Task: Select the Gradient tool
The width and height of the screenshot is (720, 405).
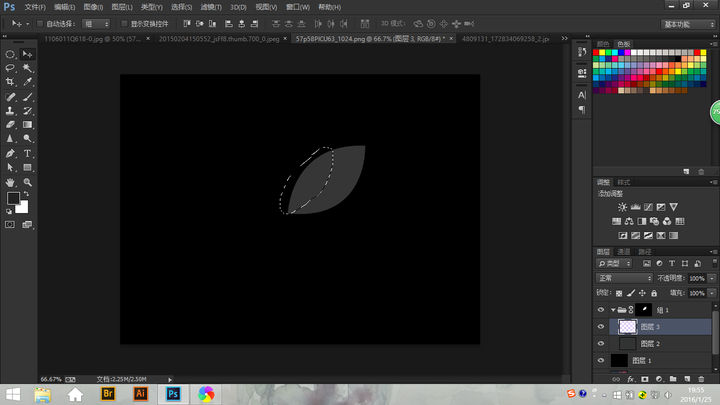Action: (x=28, y=124)
